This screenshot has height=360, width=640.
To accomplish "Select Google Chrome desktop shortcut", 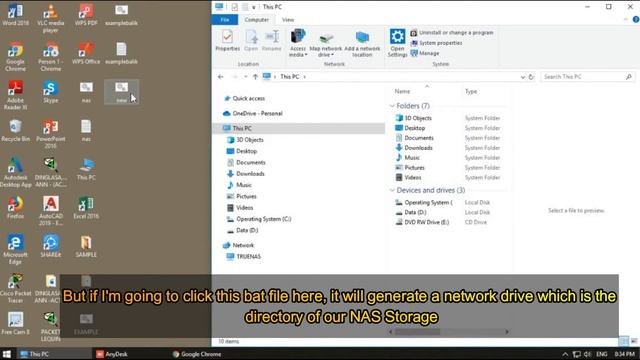I will [x=16, y=57].
